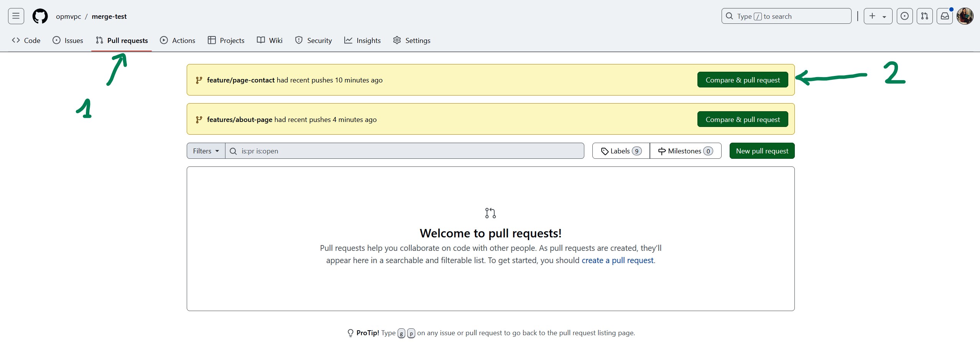The height and width of the screenshot is (354, 980).
Task: Open the Milestones list
Action: pos(686,151)
